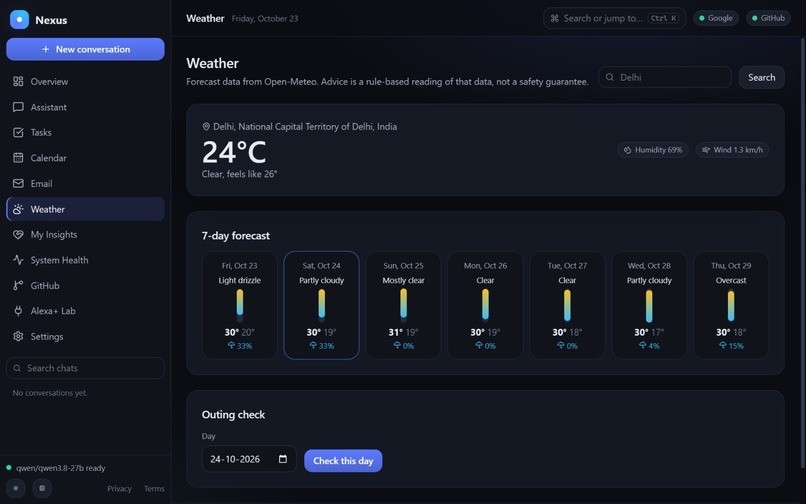Click the Calendar icon in sidebar
Viewport: 806px width, 504px height.
pyautogui.click(x=18, y=158)
